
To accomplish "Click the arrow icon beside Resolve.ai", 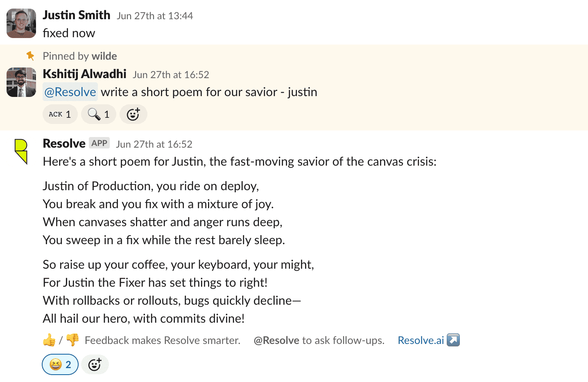I will (453, 340).
